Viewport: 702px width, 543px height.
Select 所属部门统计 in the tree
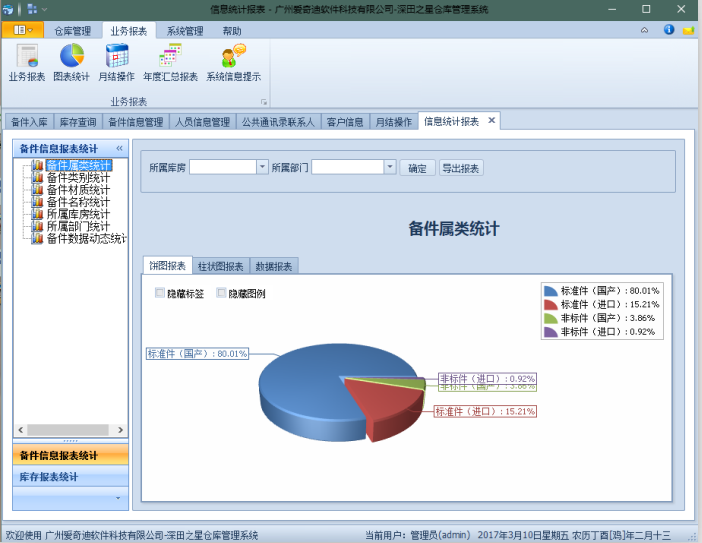(78, 226)
